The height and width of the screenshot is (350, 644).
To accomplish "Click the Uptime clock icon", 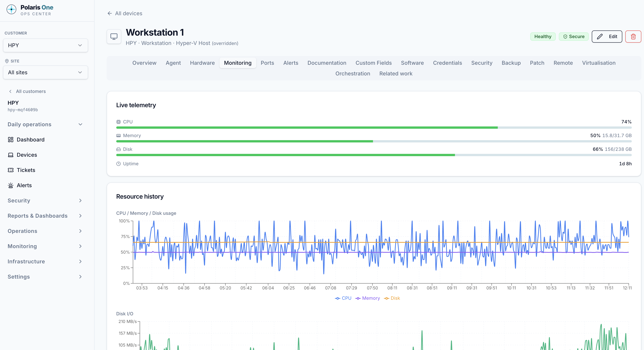I will pyautogui.click(x=119, y=164).
